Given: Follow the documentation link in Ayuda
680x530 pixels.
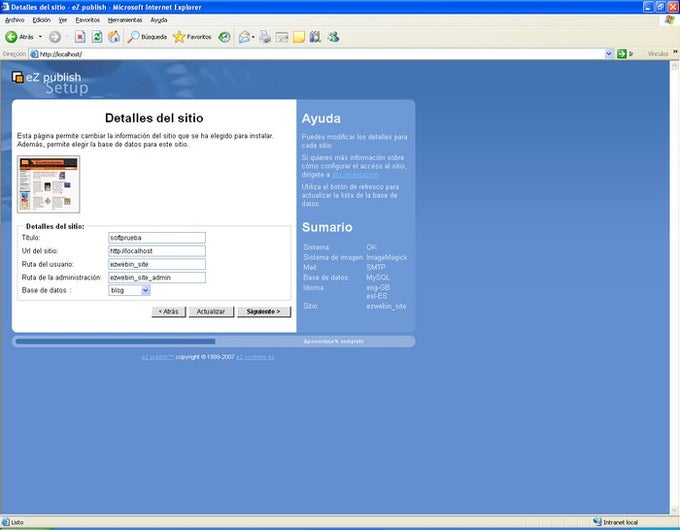Looking at the screenshot, I should (x=355, y=175).
